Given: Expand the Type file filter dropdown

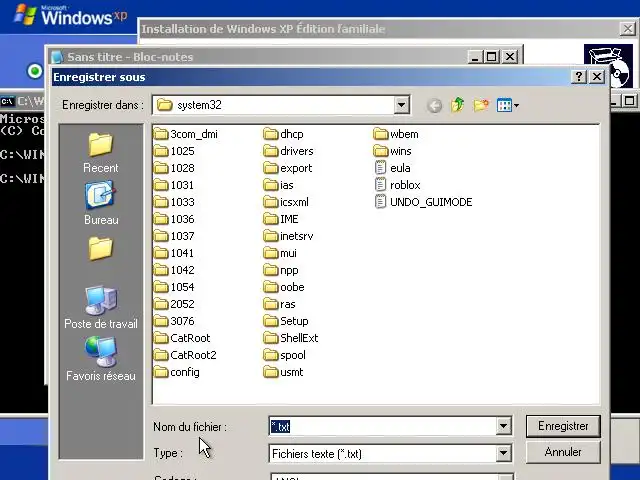Looking at the screenshot, I should pyautogui.click(x=503, y=453).
